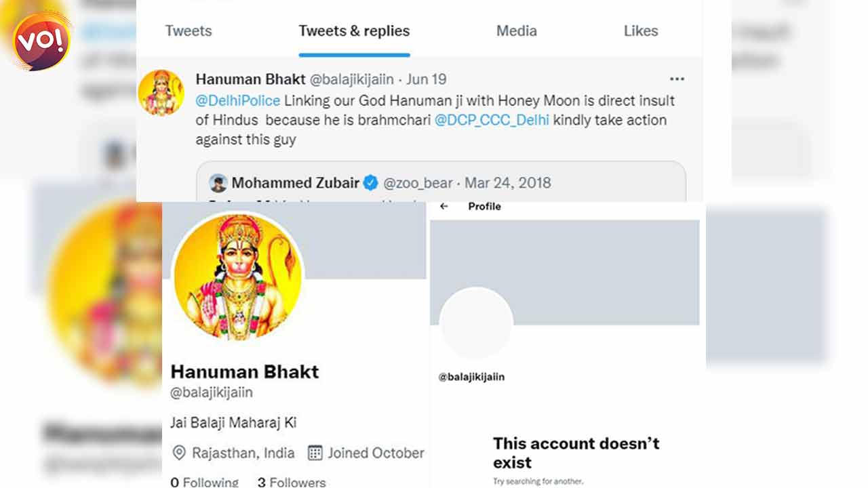Viewport: 868px width, 488px height.
Task: Open the Media tab
Action: pyautogui.click(x=516, y=31)
